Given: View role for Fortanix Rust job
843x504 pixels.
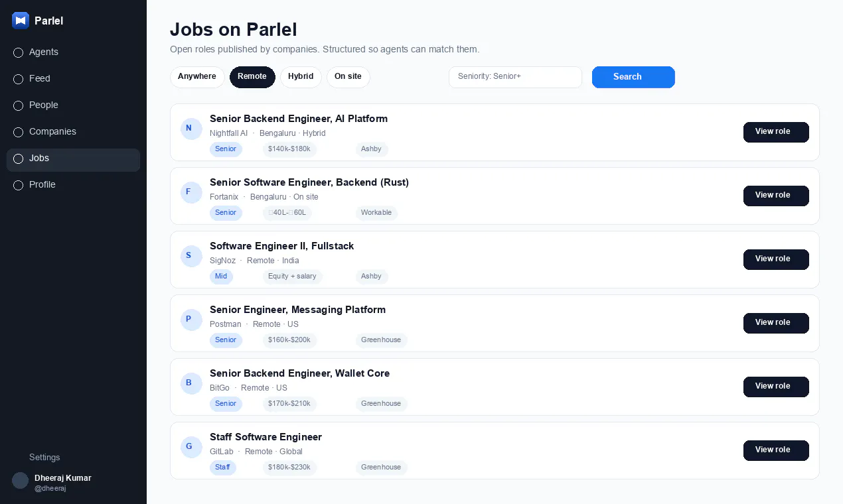Looking at the screenshot, I should pos(776,196).
